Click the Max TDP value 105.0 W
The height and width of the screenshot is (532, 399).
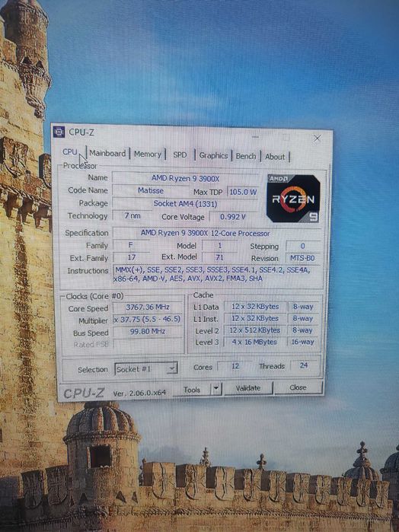click(x=243, y=192)
